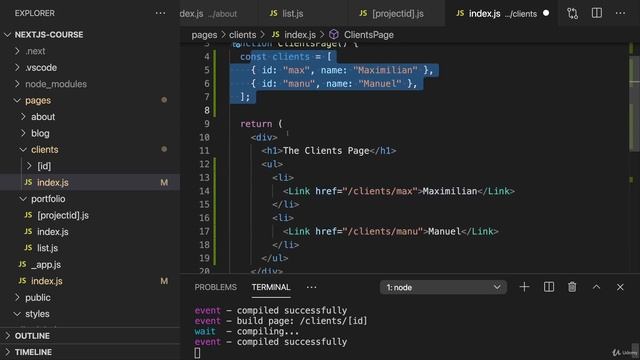Viewport: 640px width, 360px height.
Task: Click index.js in the breadcrumb
Action: coord(300,35)
